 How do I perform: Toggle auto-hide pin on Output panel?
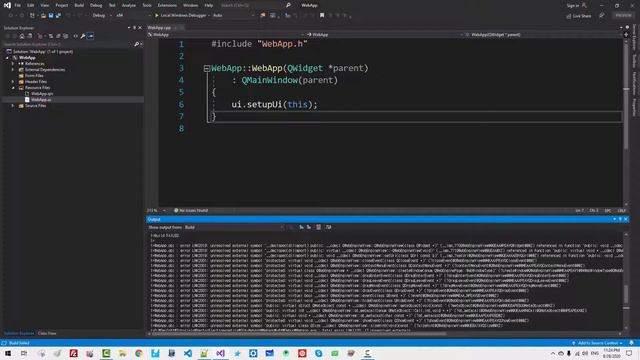click(x=620, y=220)
